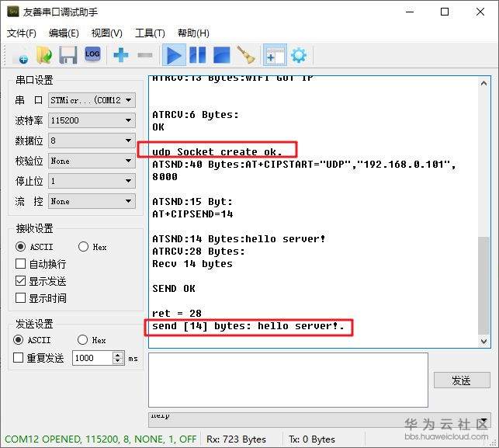Click scrollbar down arrow in receive area
Viewport: 499px width, 448px height.
pos(483,342)
